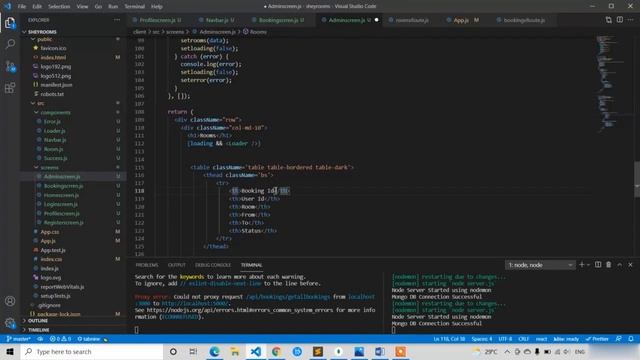
Task: Open the Source Control view
Action: 10,66
